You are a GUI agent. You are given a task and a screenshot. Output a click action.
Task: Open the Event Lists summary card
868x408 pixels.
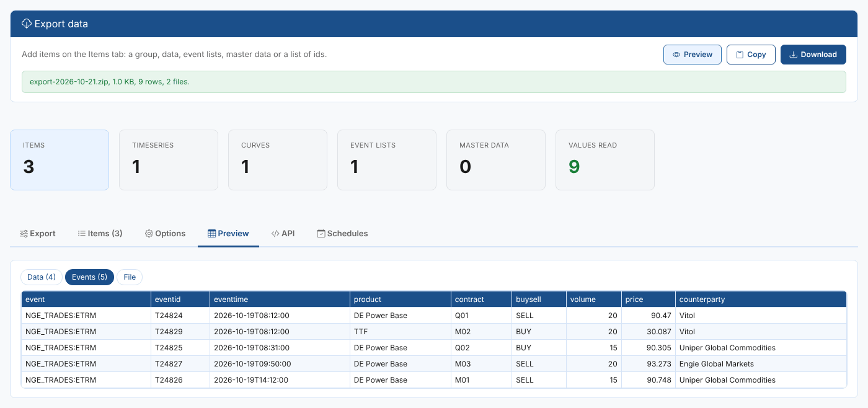pos(387,160)
